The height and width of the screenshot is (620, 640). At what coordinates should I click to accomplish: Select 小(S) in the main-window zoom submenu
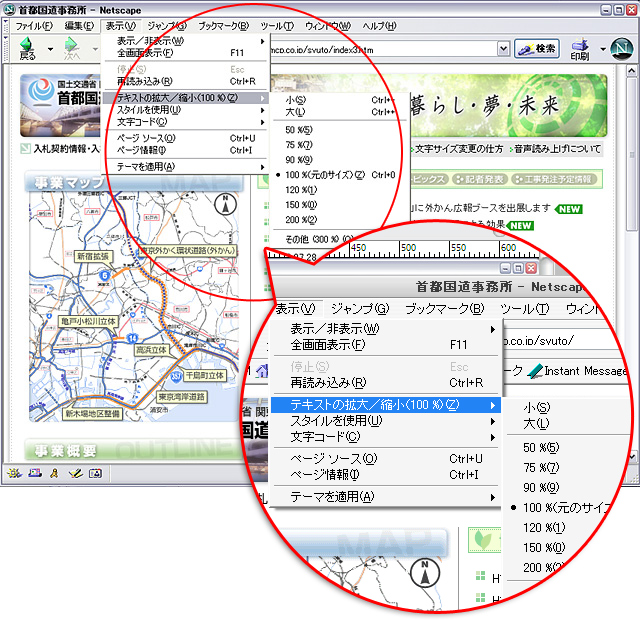(x=340, y=100)
